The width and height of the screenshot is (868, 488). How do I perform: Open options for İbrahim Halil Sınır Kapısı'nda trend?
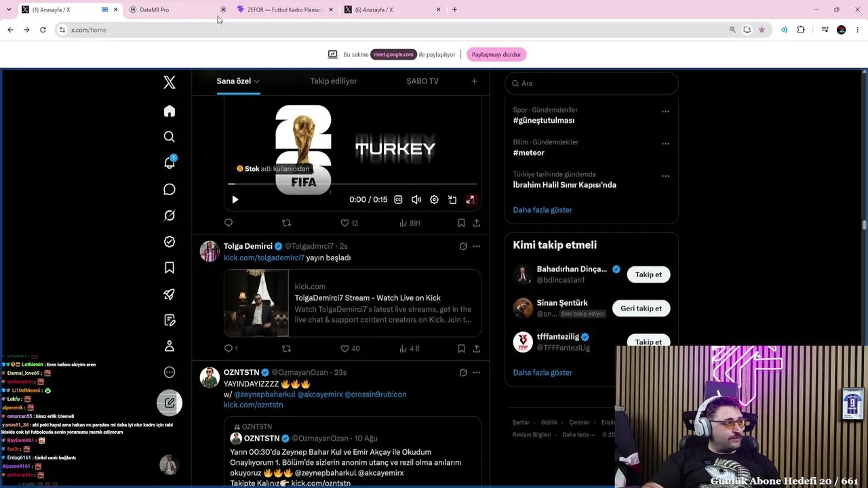(x=665, y=176)
